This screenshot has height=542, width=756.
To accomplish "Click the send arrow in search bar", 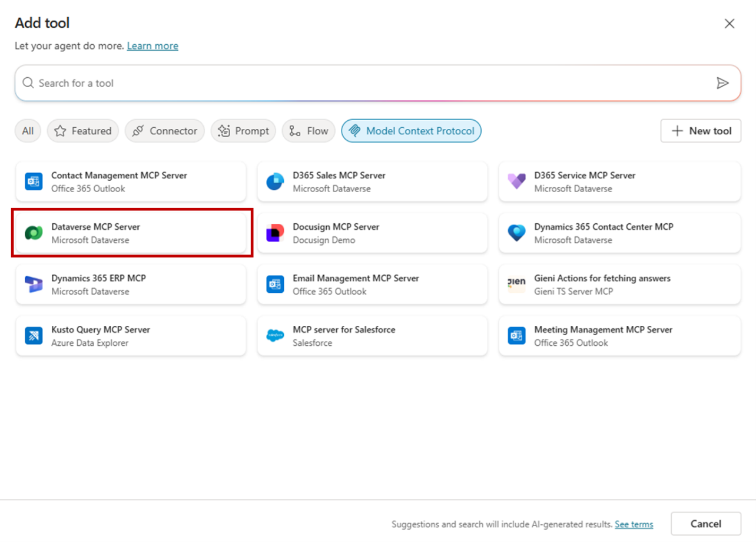I will (x=722, y=83).
